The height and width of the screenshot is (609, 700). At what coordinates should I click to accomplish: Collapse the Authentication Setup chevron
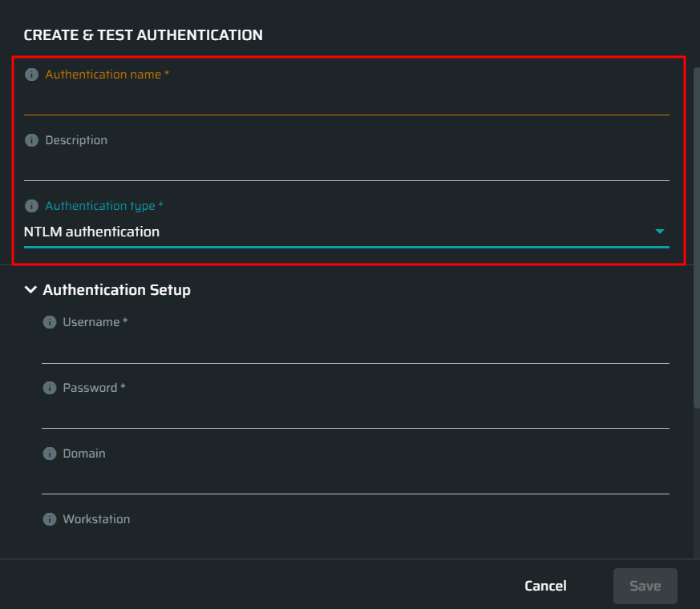(x=30, y=289)
